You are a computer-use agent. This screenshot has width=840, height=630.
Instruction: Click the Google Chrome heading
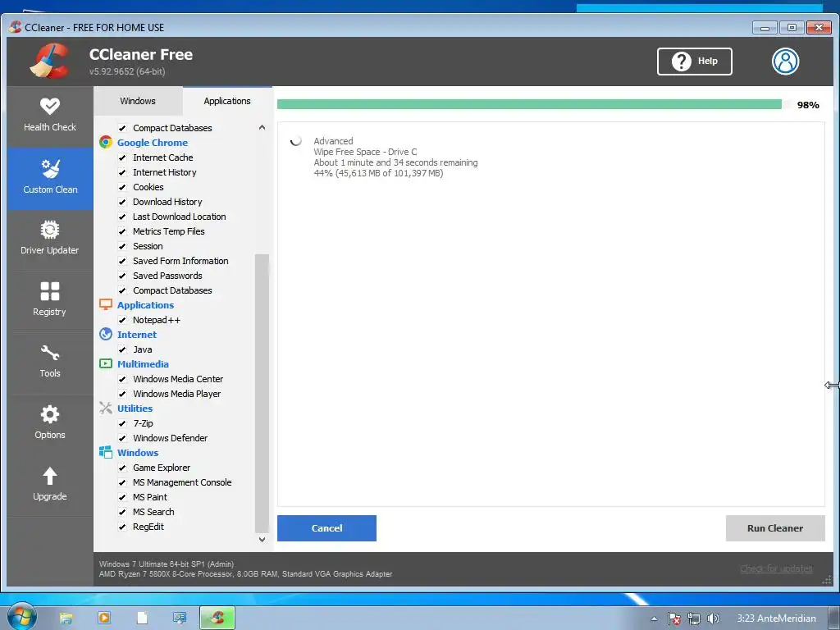pyautogui.click(x=153, y=143)
